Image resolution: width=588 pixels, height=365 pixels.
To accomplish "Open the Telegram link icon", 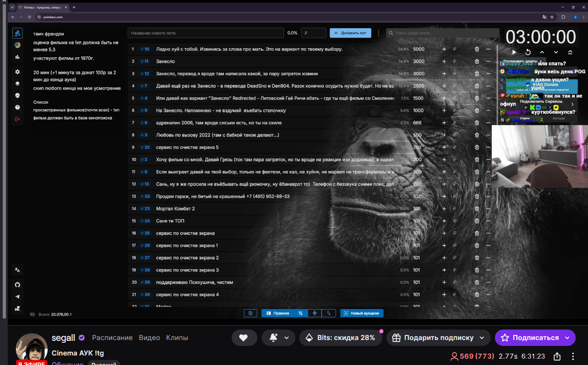I will [17, 296].
